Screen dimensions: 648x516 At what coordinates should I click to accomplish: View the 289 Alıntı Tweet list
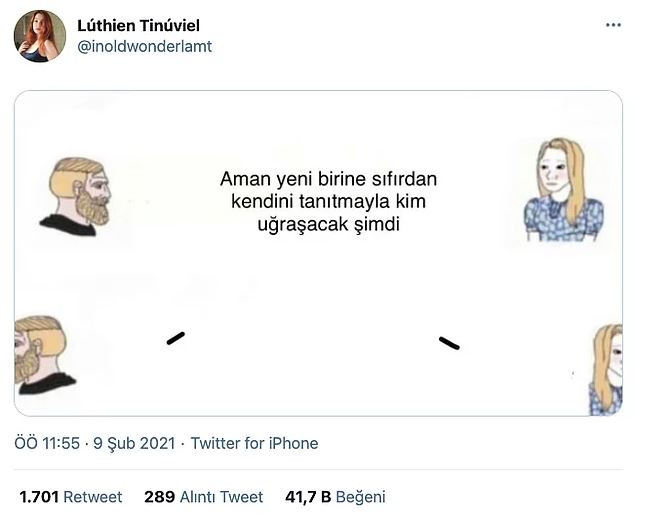(x=203, y=497)
